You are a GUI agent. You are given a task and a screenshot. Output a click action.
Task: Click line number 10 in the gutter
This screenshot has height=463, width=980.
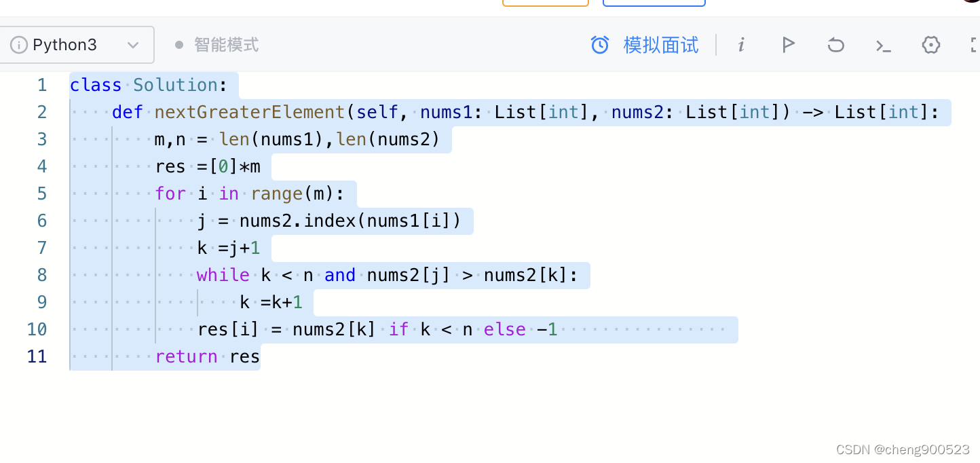click(37, 329)
